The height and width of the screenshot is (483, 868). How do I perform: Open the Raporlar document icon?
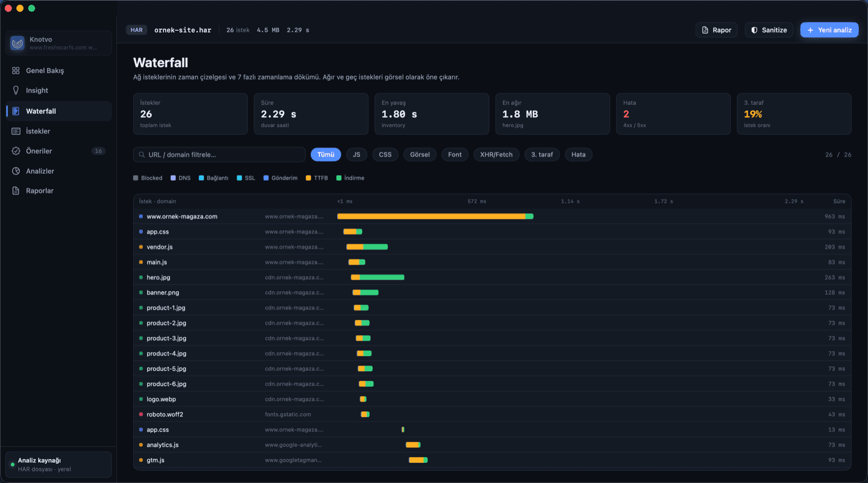(16, 191)
